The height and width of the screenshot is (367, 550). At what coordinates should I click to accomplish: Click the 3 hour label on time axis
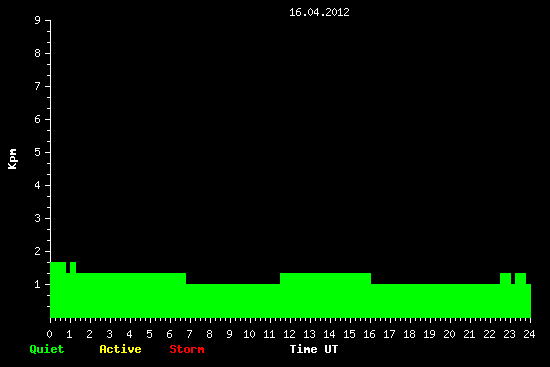pos(109,334)
